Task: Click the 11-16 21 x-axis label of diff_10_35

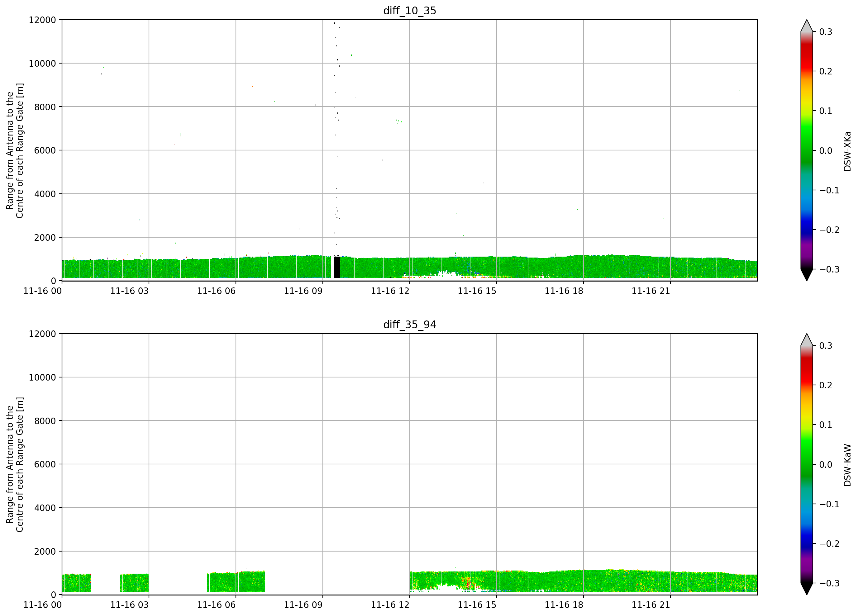Action: click(651, 291)
